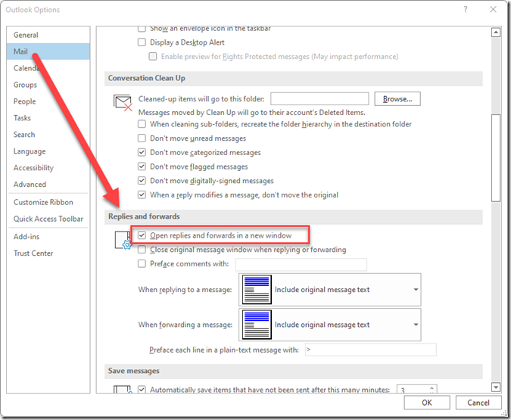Close the Outlook Options dialog
This screenshot has width=511, height=420.
[493, 9]
